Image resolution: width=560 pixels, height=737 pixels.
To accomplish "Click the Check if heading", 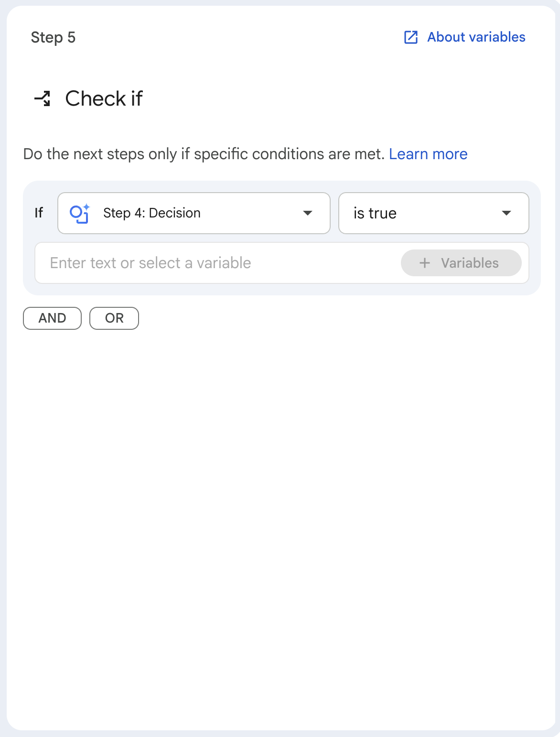I will pyautogui.click(x=104, y=98).
